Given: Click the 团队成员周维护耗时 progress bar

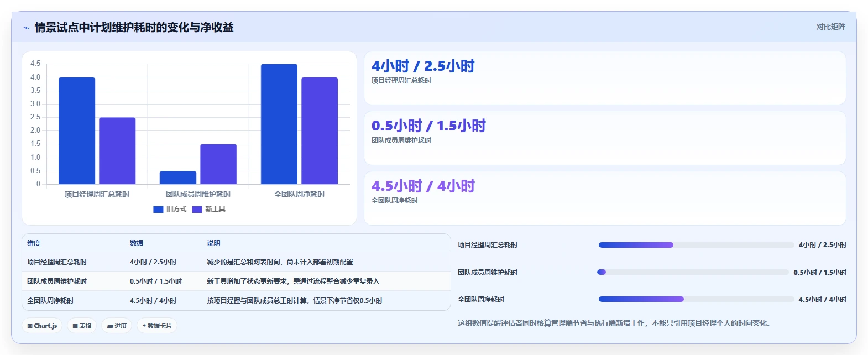Looking at the screenshot, I should (x=693, y=272).
